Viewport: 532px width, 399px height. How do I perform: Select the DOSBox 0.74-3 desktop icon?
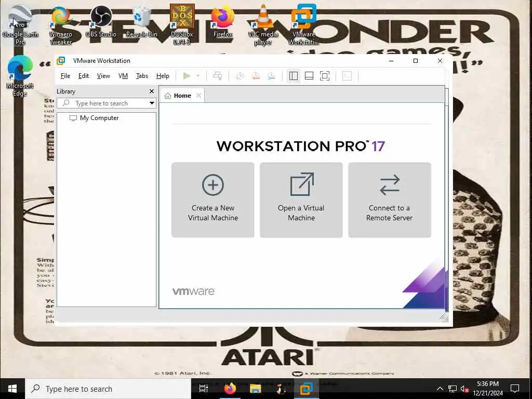(182, 25)
